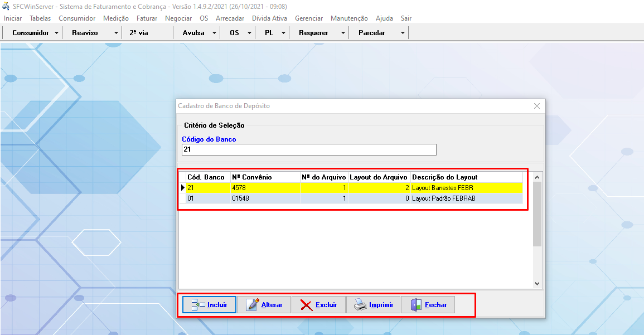The image size is (644, 335).
Task: Click the red X Excluir icon
Action: 306,305
